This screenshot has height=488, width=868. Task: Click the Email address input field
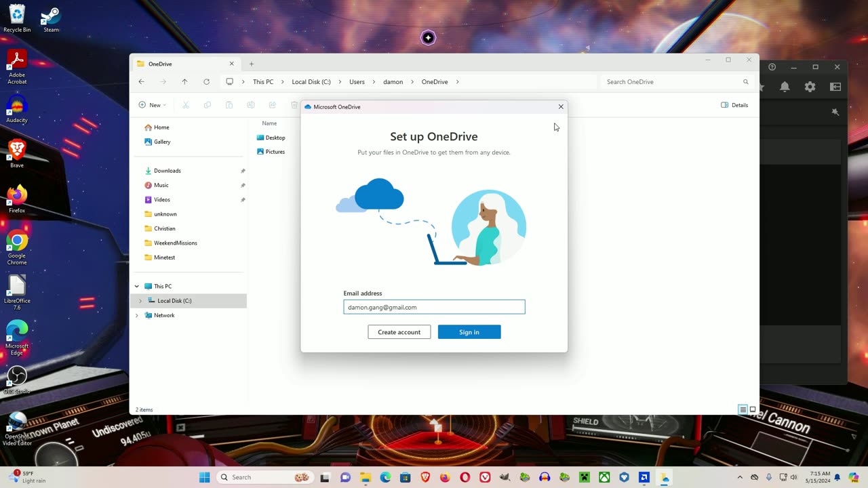434,307
